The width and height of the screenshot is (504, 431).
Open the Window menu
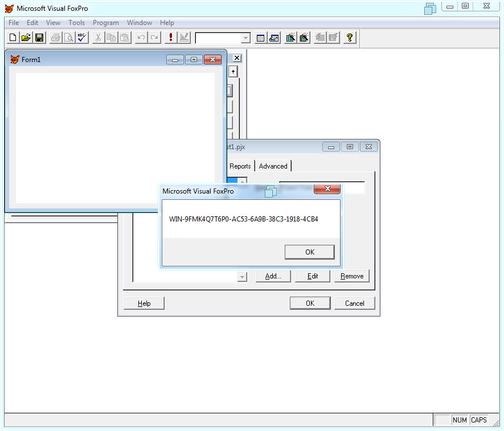(139, 23)
